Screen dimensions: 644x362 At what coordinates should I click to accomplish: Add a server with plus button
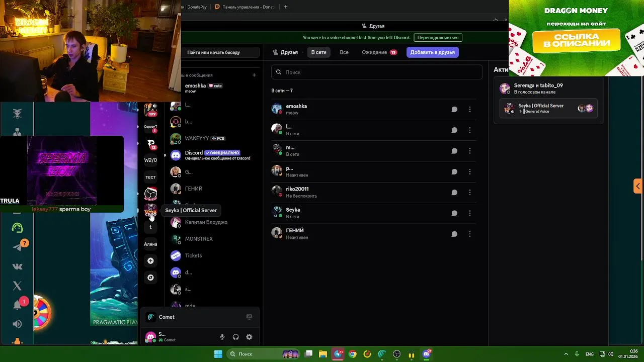tap(150, 260)
